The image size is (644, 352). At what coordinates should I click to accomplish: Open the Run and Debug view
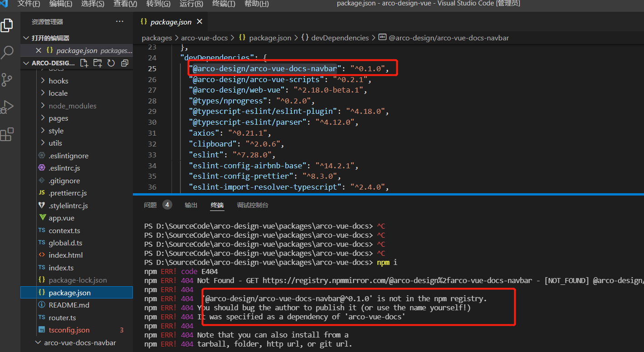click(7, 107)
